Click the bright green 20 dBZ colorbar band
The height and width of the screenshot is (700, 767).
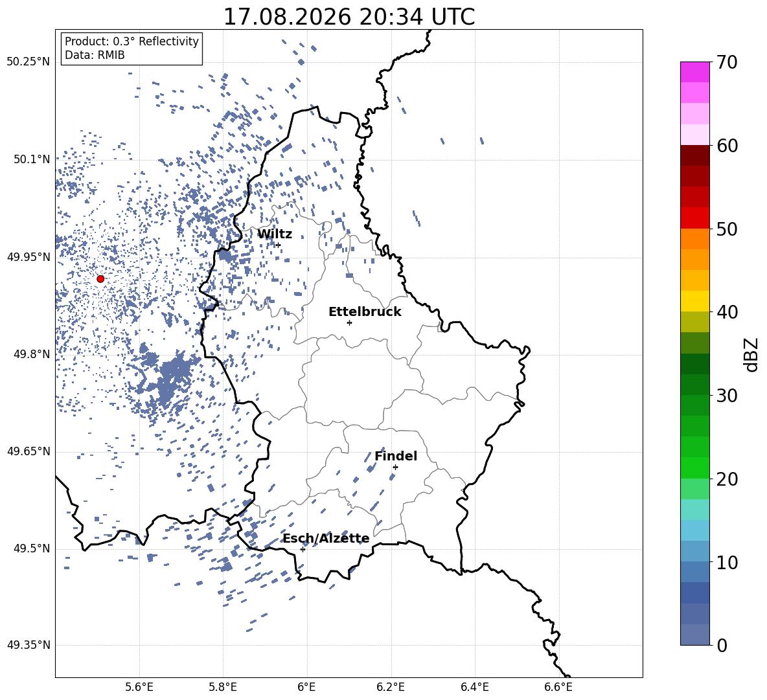coord(694,468)
